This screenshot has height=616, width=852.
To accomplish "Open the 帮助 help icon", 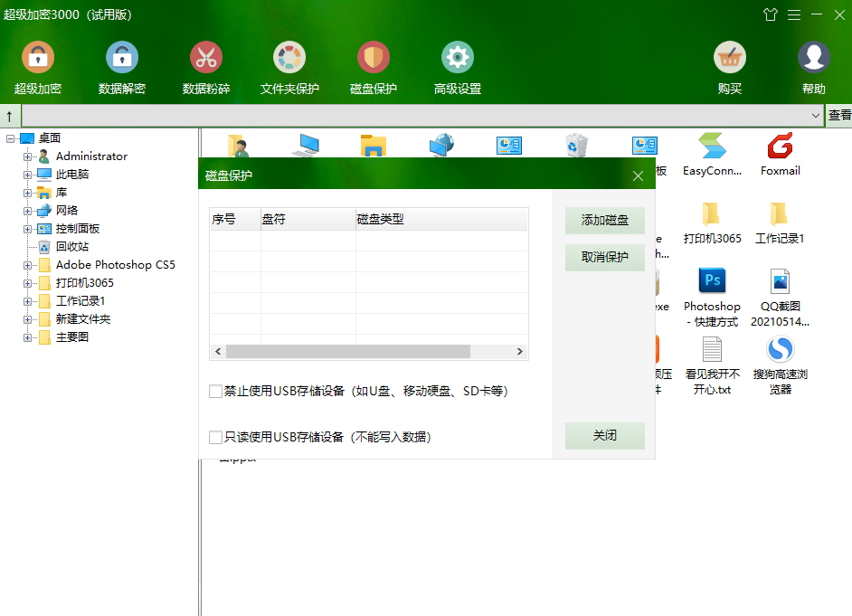I will (813, 56).
